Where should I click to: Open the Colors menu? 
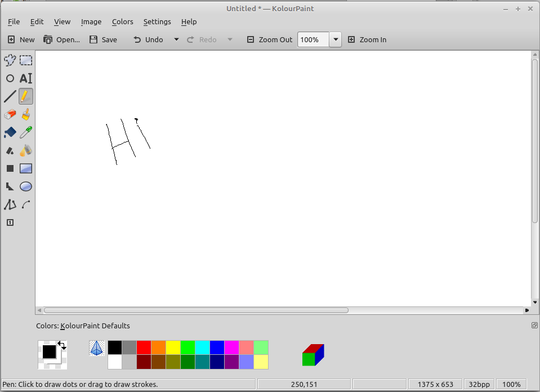123,22
